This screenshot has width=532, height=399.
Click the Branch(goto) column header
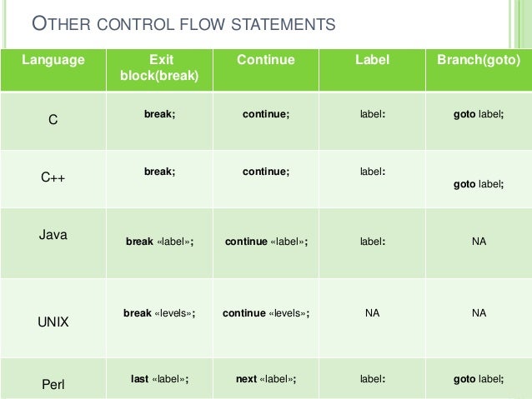coord(479,70)
